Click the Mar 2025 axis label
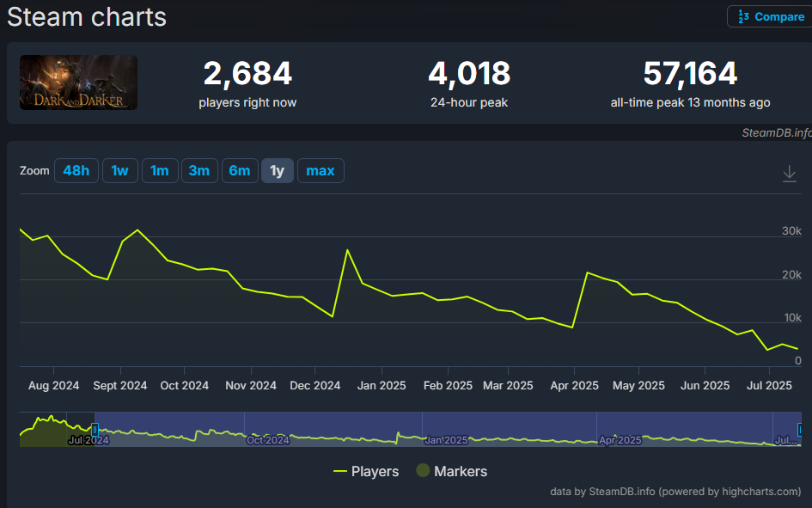Image resolution: width=812 pixels, height=508 pixels. pyautogui.click(x=508, y=386)
